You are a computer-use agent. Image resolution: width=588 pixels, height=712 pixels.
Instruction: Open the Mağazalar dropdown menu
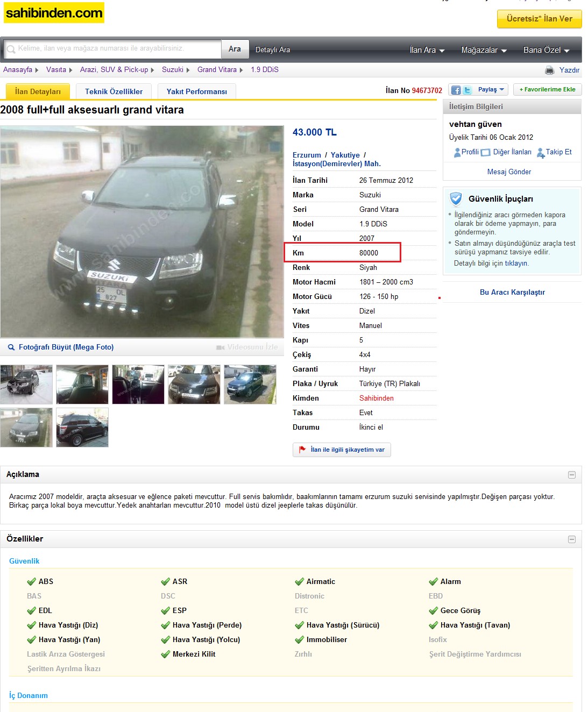pos(484,50)
